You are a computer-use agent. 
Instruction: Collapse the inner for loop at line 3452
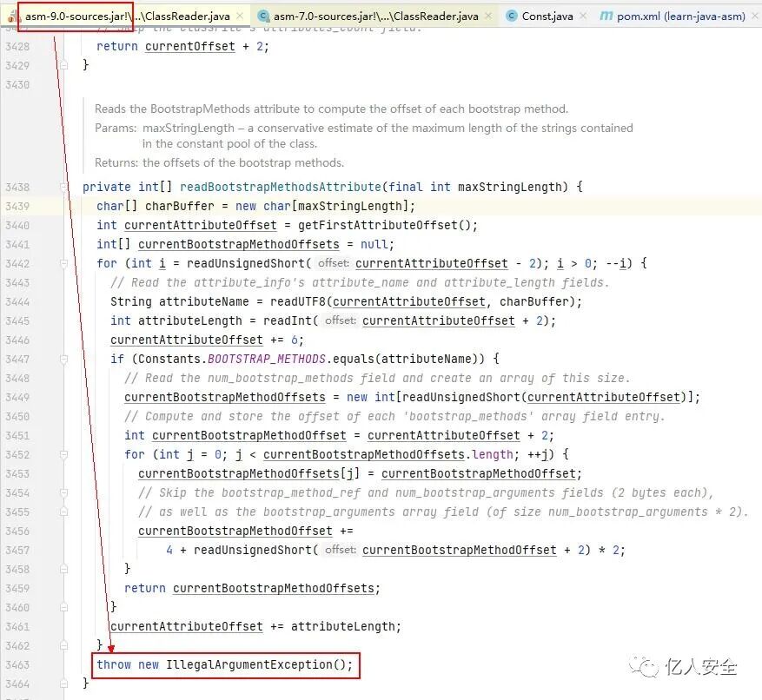click(x=63, y=455)
